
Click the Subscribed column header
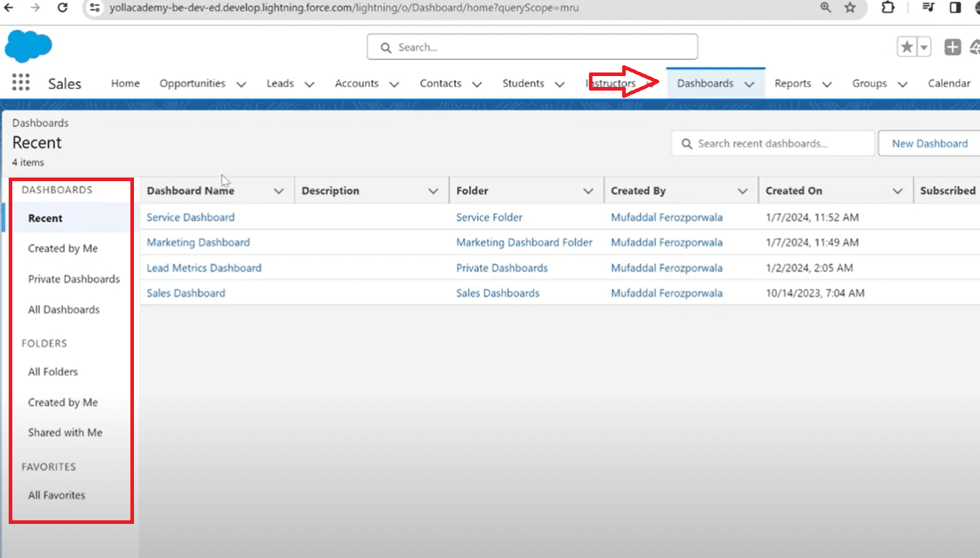pyautogui.click(x=947, y=191)
